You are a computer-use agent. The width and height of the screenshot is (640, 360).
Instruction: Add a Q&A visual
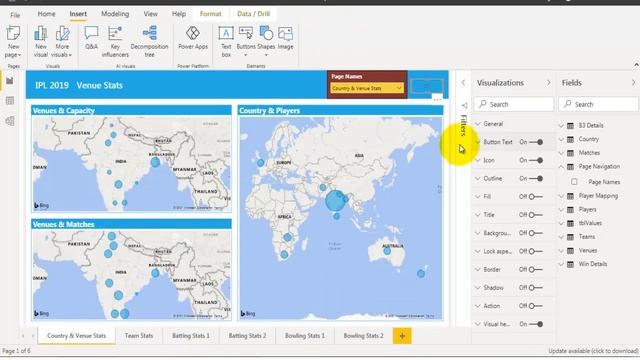(91, 38)
